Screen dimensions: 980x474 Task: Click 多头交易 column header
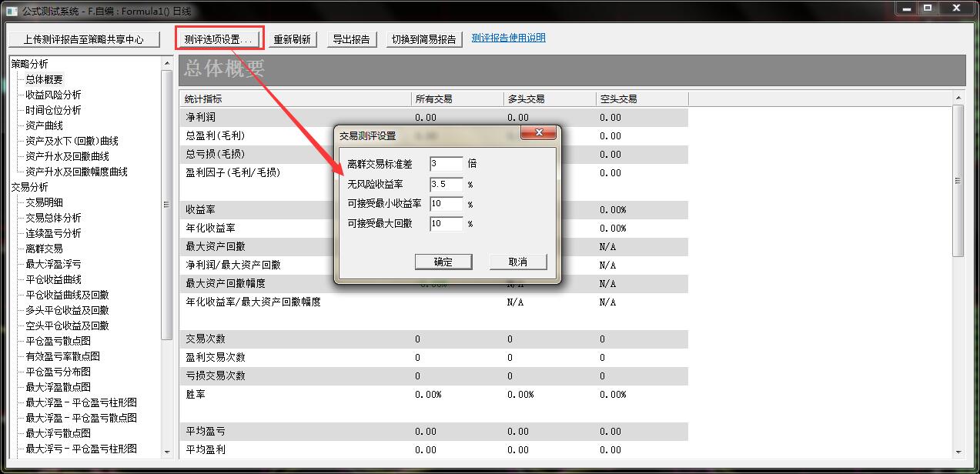[x=526, y=98]
